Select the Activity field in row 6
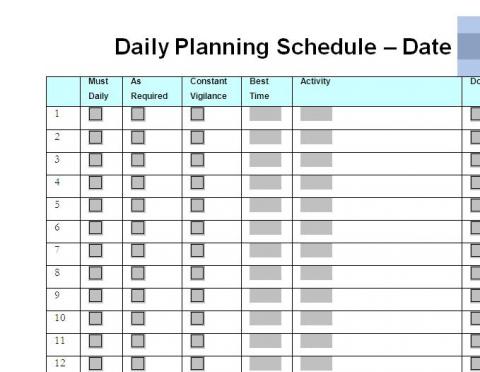Viewport: 480px width, 372px height. pyautogui.click(x=316, y=228)
